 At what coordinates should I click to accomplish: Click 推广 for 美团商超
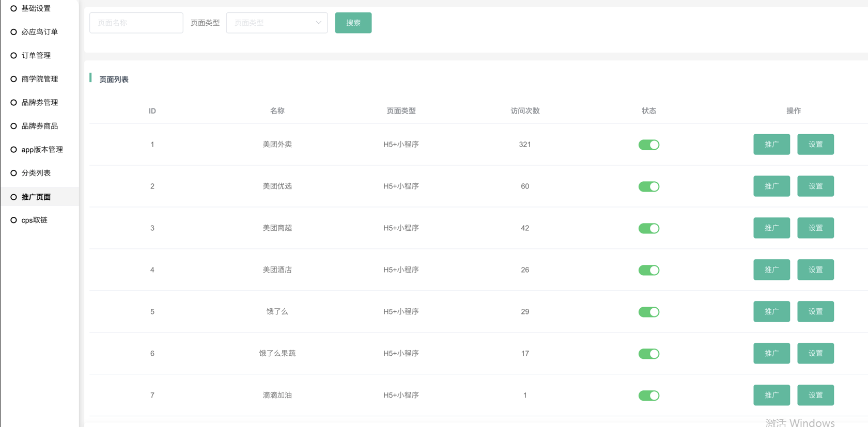[x=771, y=228]
